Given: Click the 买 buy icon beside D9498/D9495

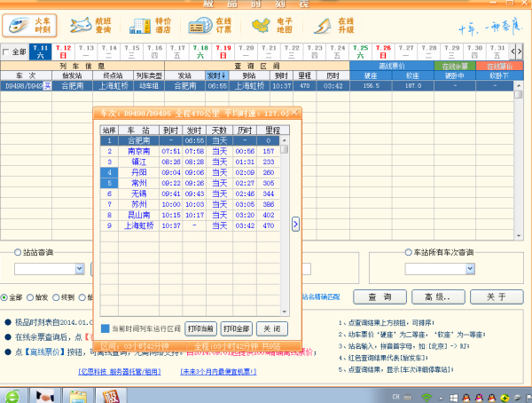Looking at the screenshot, I should pyautogui.click(x=47, y=86).
